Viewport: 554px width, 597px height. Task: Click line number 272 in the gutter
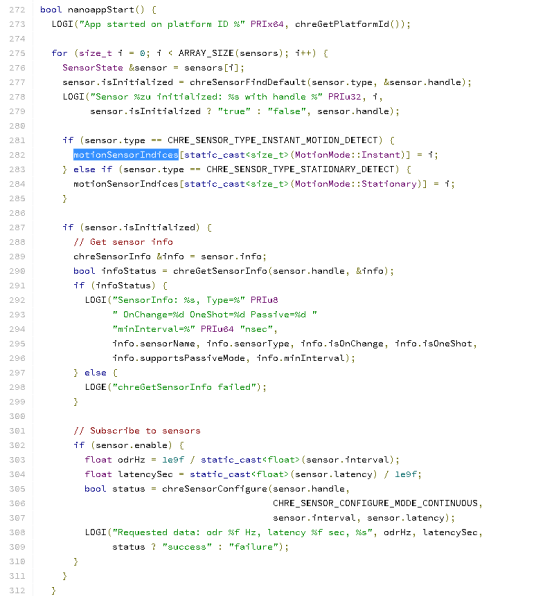coord(17,10)
